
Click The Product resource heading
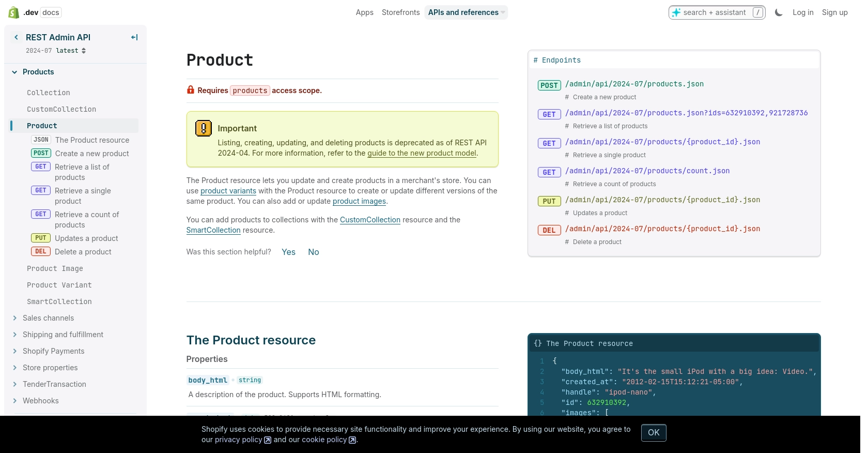pyautogui.click(x=251, y=340)
